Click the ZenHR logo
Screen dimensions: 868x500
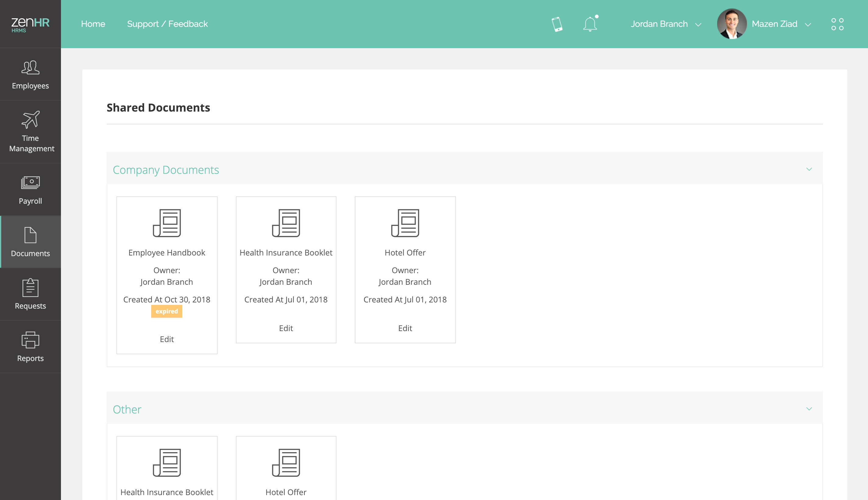click(30, 24)
